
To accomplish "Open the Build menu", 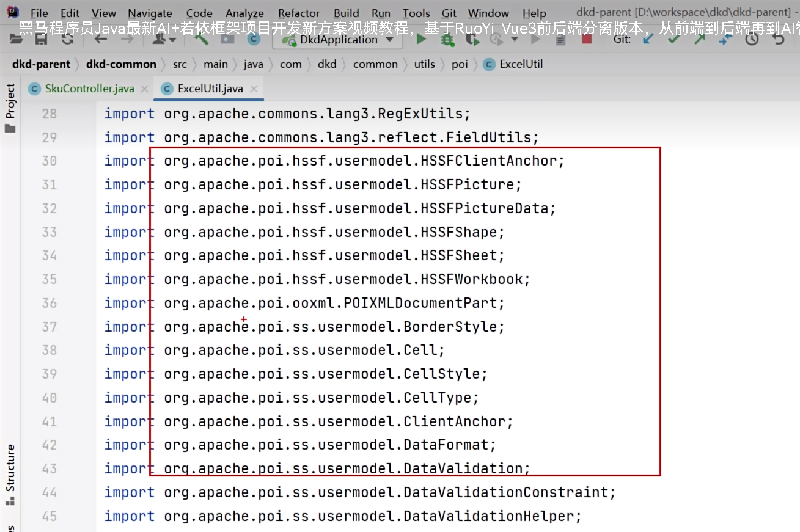I will (347, 13).
